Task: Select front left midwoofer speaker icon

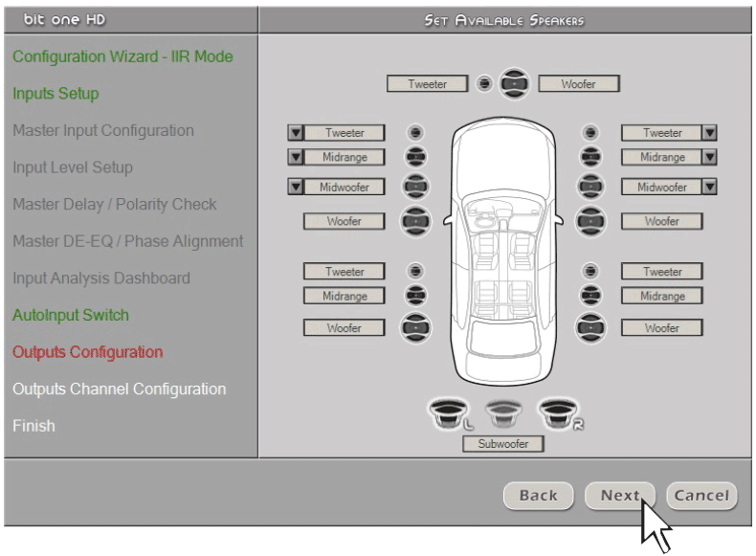Action: tap(415, 187)
